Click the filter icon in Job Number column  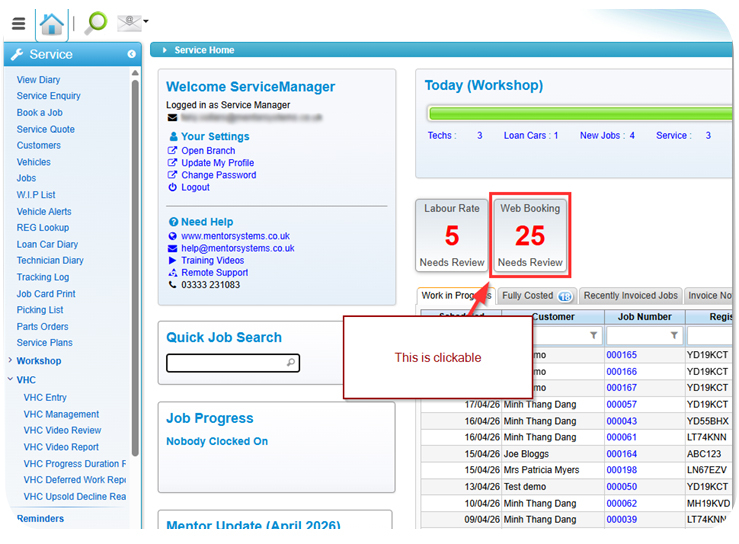pyautogui.click(x=674, y=336)
